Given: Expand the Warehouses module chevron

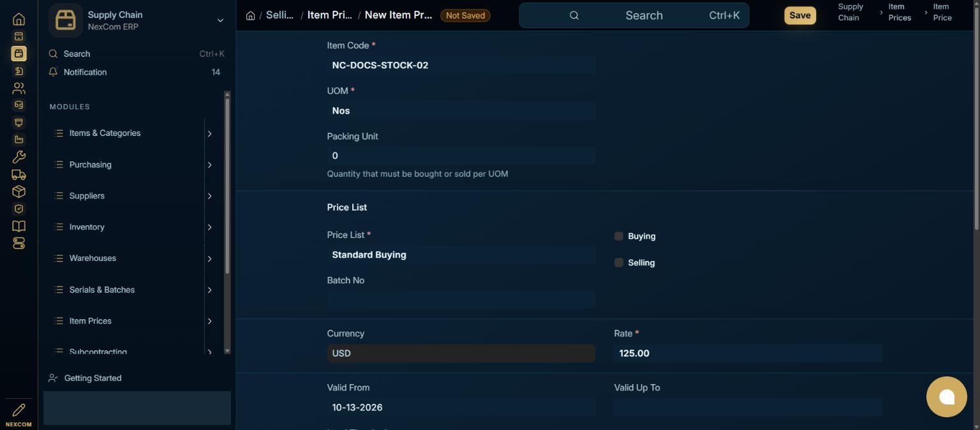Looking at the screenshot, I should (x=209, y=258).
